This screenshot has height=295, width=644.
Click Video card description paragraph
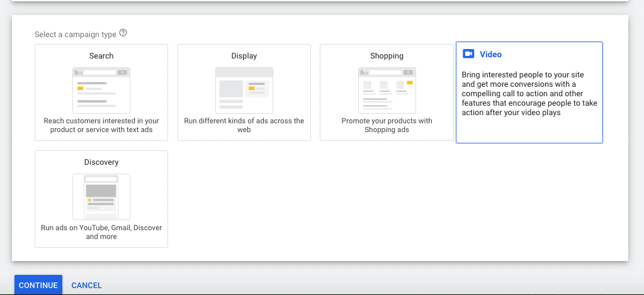click(x=529, y=94)
